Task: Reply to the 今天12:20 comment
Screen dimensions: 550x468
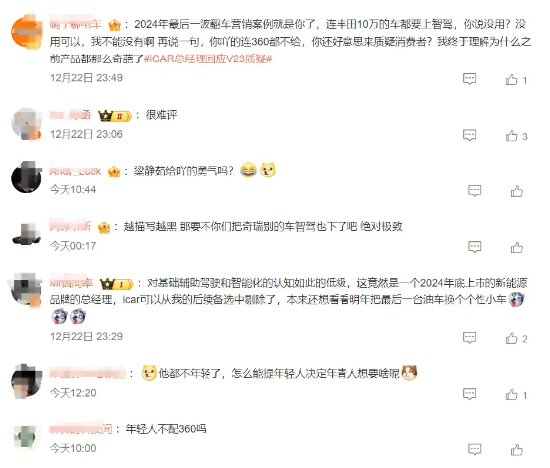Action: (x=469, y=394)
